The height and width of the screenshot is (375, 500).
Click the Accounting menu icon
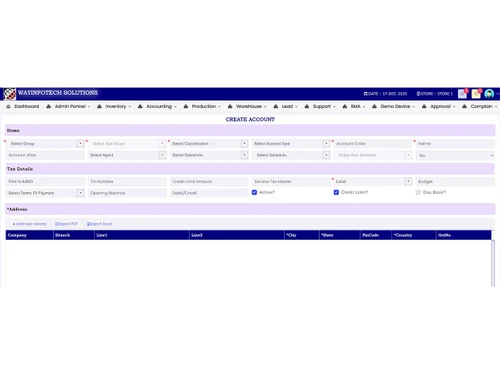pyautogui.click(x=140, y=106)
